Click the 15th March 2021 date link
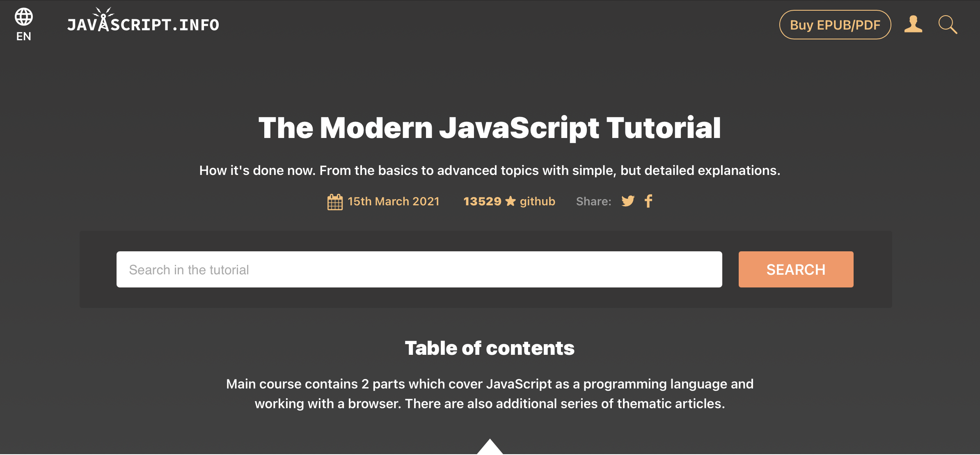 (x=393, y=201)
